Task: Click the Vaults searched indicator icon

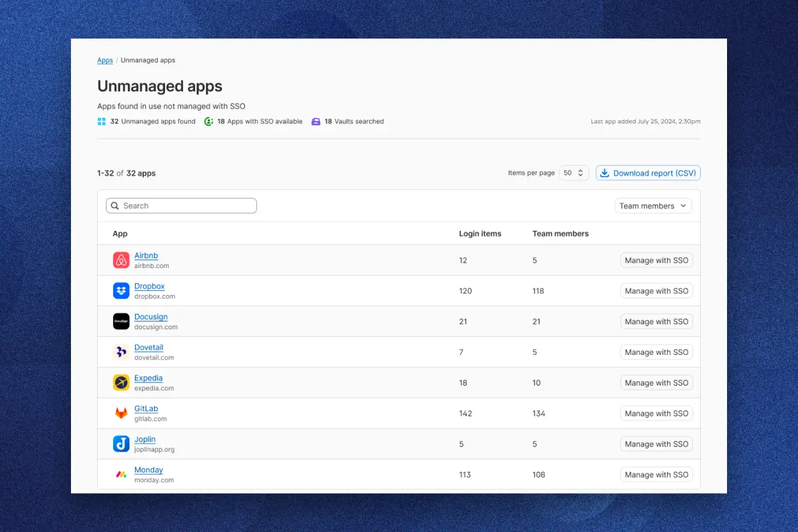Action: pos(317,121)
